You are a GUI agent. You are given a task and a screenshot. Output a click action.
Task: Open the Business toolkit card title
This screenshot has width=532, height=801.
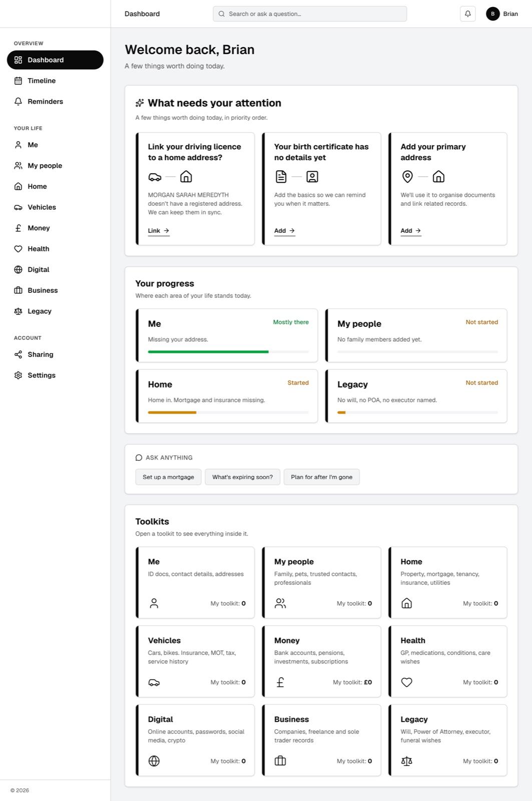point(291,719)
